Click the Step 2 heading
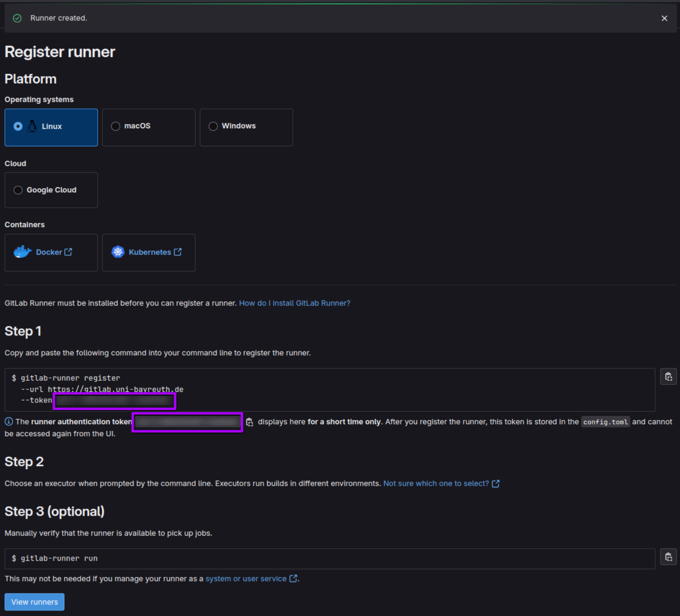Screen dimensions: 680x616 tap(24, 462)
